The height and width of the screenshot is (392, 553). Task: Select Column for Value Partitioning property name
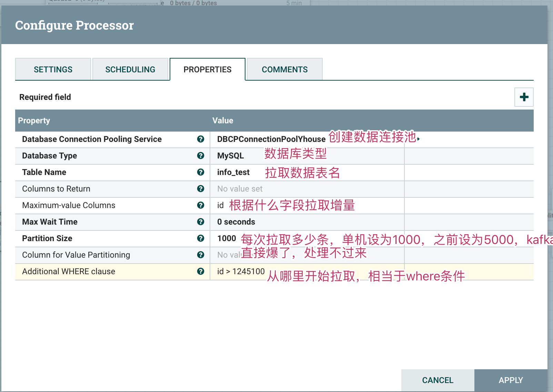click(x=76, y=255)
